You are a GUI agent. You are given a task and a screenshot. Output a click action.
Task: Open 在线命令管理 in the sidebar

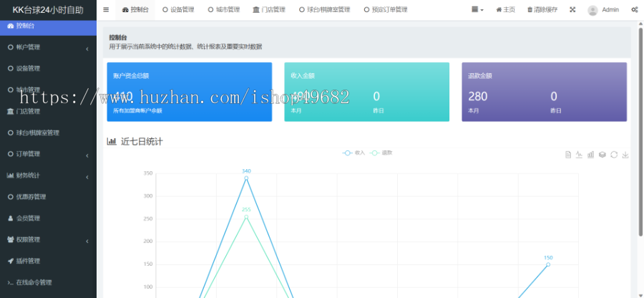pos(48,282)
